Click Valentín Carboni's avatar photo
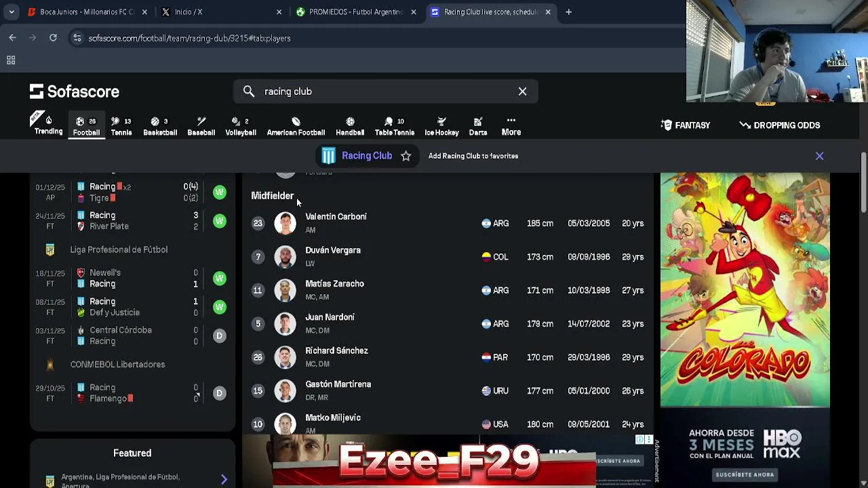868x488 pixels. 285,223
